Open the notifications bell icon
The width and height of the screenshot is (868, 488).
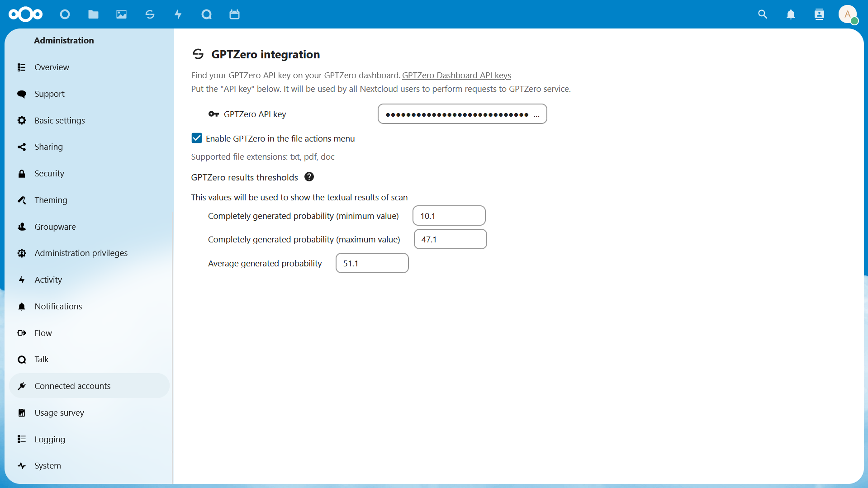pos(791,14)
